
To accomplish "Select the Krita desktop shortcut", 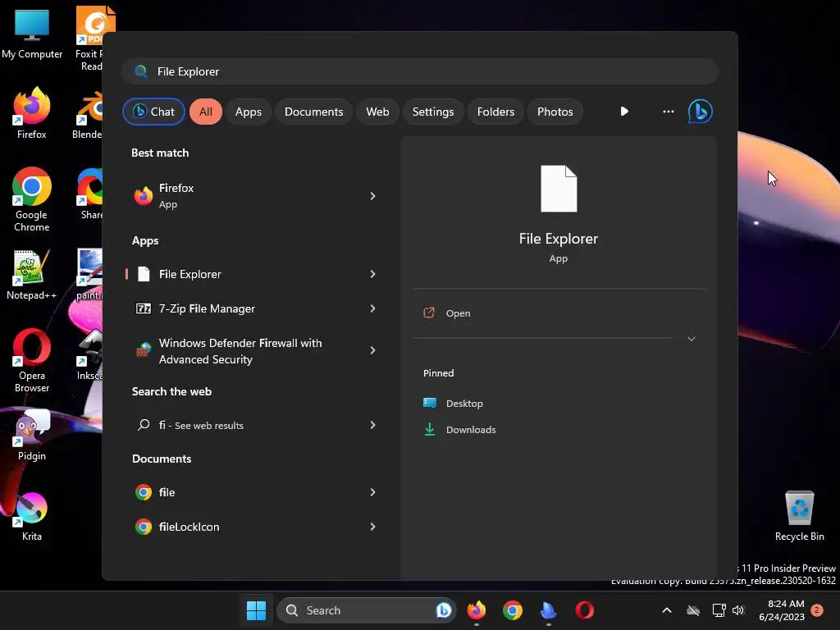I will click(x=32, y=517).
